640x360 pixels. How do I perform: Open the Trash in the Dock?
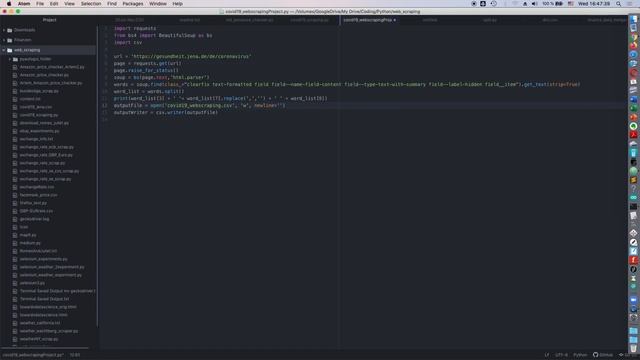coord(633,349)
